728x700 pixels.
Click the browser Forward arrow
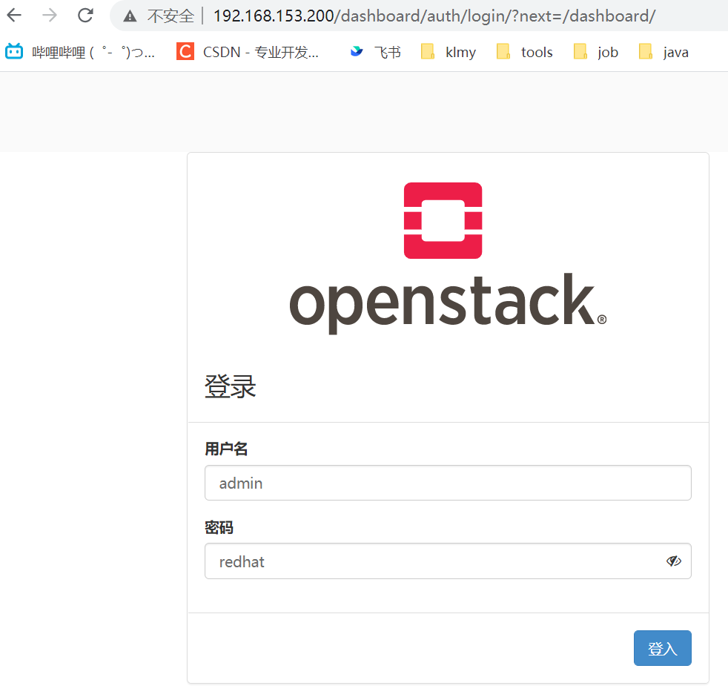(x=50, y=16)
